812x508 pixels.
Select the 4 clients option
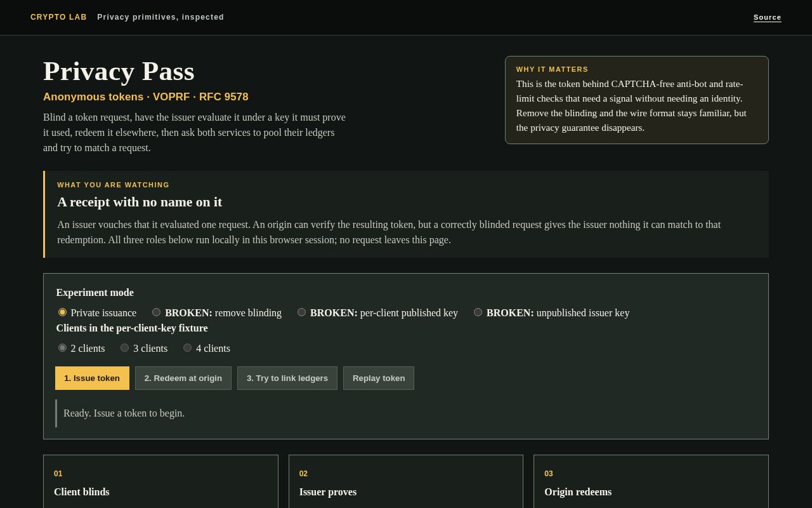coord(187,348)
